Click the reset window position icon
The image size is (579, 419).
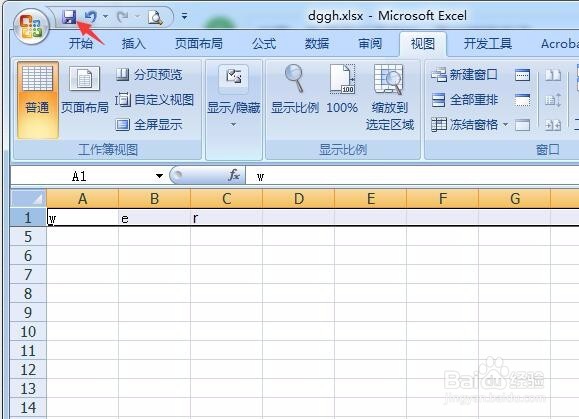pos(553,125)
